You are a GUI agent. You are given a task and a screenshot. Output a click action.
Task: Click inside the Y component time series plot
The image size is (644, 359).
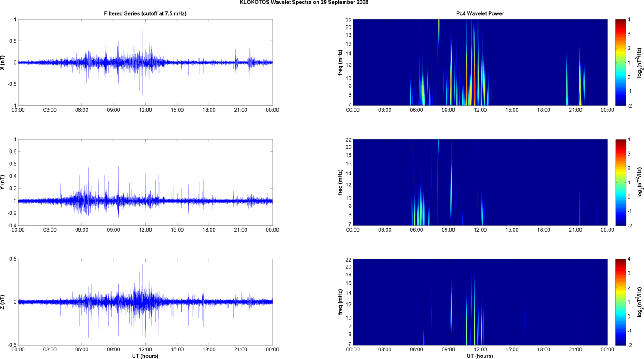click(145, 182)
